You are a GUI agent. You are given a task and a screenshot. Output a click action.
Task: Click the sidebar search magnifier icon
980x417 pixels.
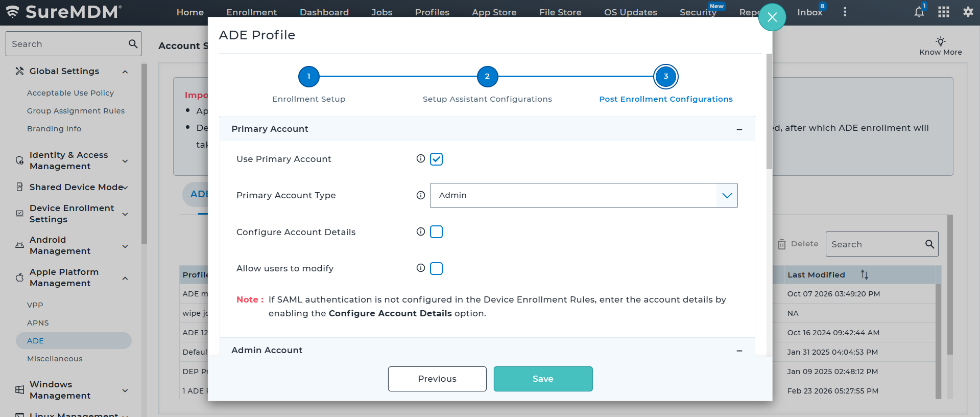(x=133, y=44)
